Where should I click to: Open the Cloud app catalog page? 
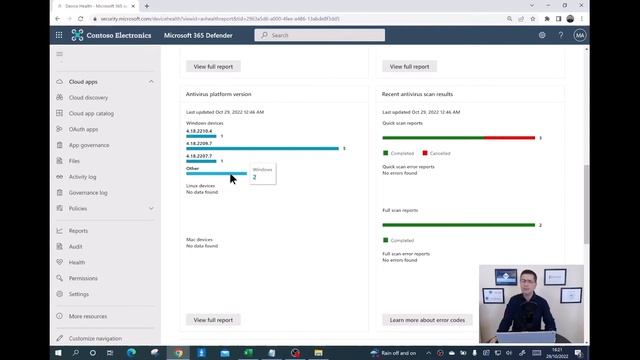(x=91, y=113)
